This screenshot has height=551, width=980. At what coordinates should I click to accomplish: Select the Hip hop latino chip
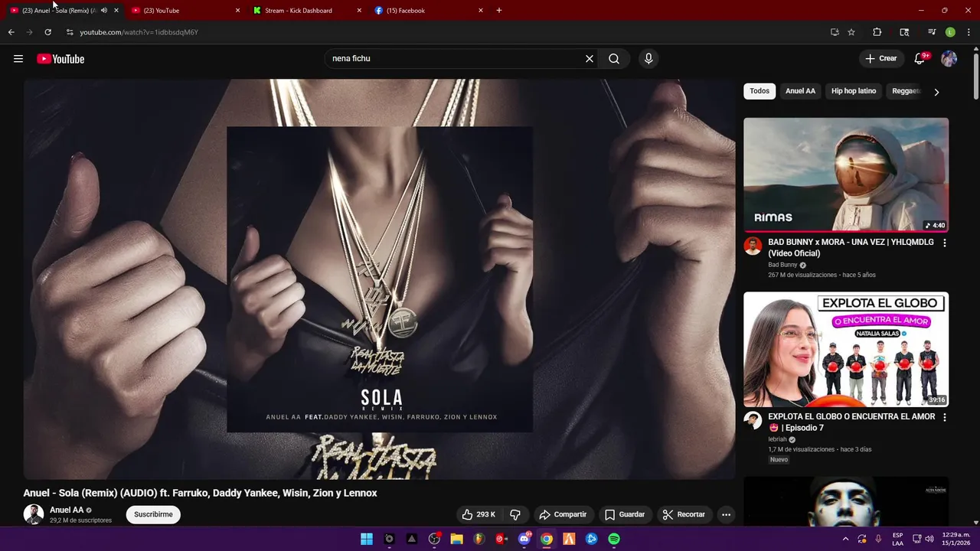(854, 91)
